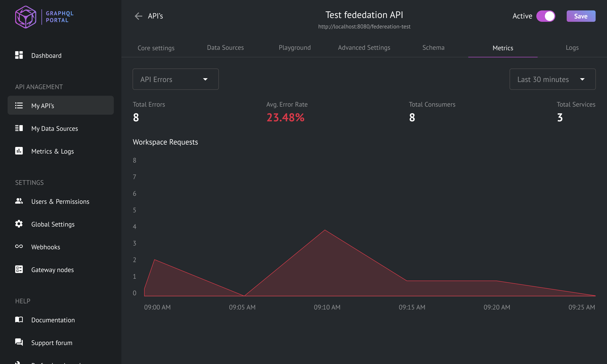Open Users and Permissions settings

60,201
